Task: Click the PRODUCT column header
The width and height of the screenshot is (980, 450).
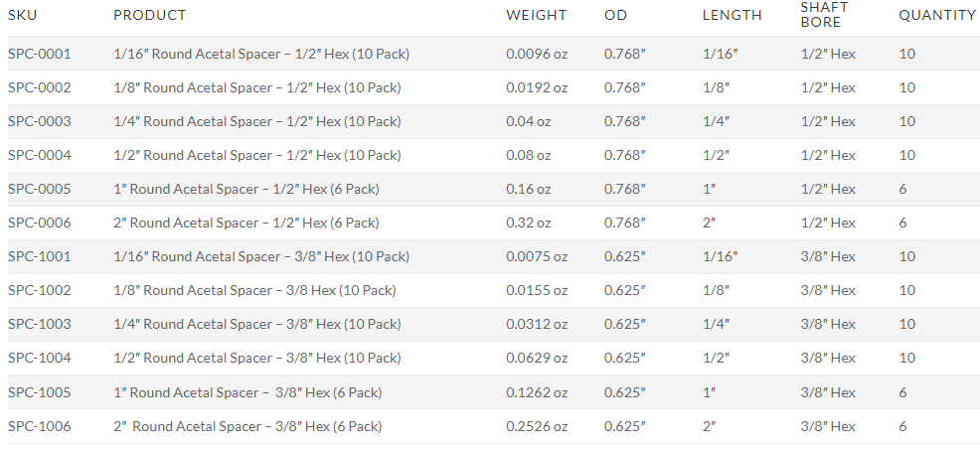Action: tap(149, 15)
